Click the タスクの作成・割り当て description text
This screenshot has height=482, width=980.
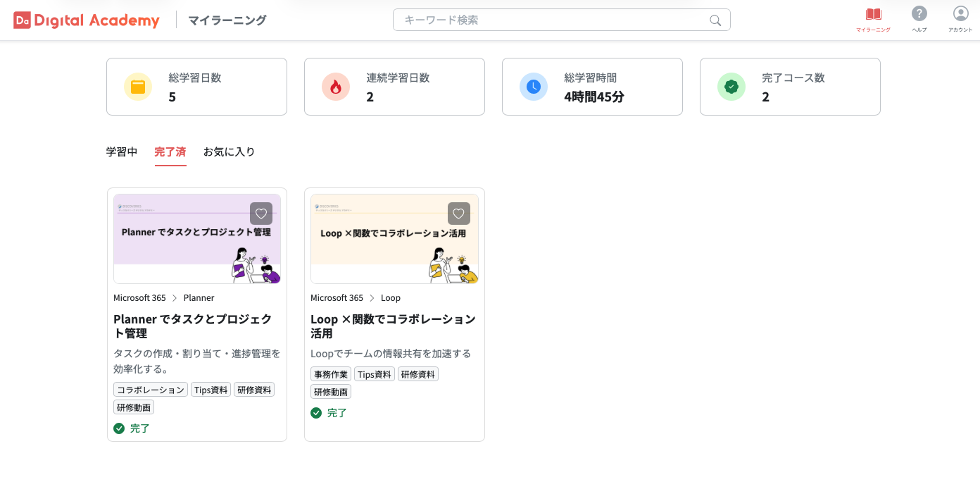(197, 361)
